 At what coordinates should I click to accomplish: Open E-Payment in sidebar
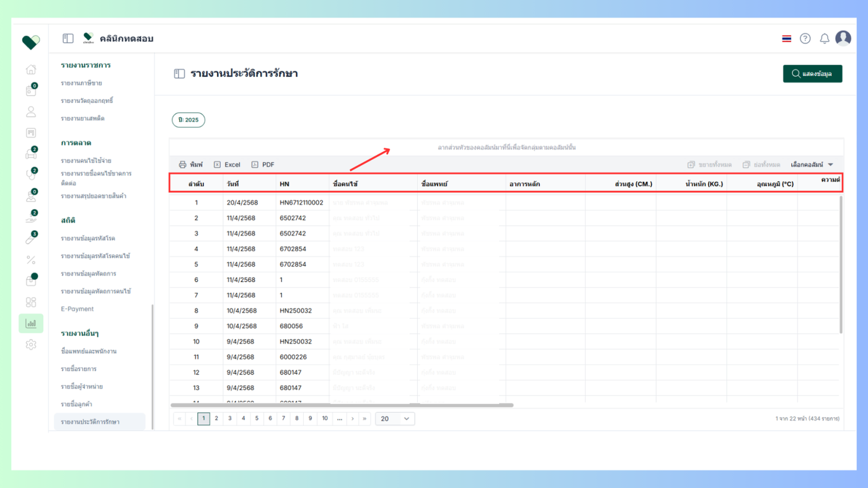coord(77,309)
